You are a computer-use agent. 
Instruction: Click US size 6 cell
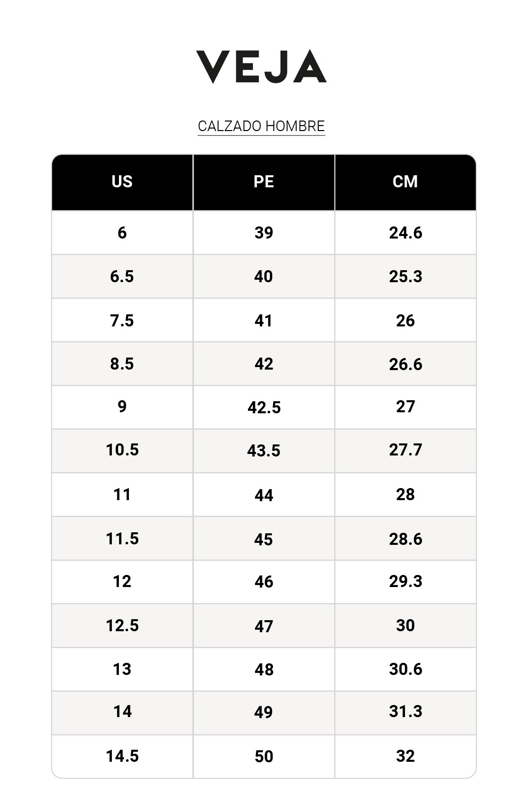pyautogui.click(x=122, y=233)
